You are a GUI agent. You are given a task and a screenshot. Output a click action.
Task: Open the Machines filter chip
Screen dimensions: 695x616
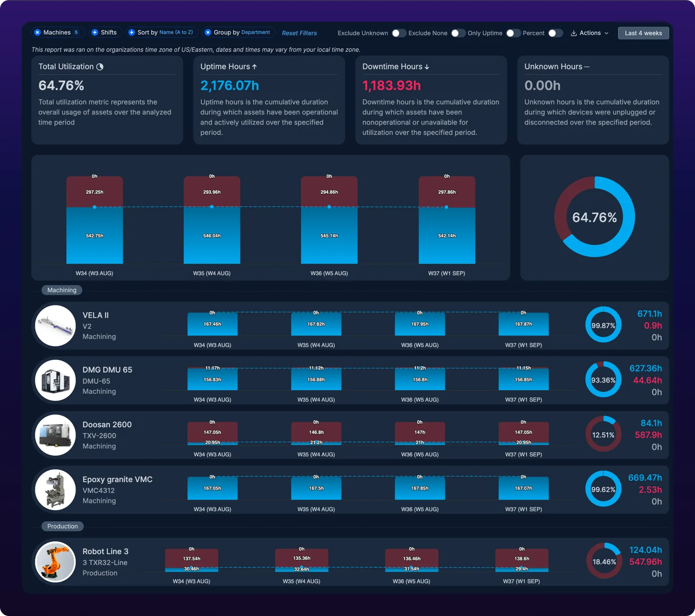tap(57, 33)
